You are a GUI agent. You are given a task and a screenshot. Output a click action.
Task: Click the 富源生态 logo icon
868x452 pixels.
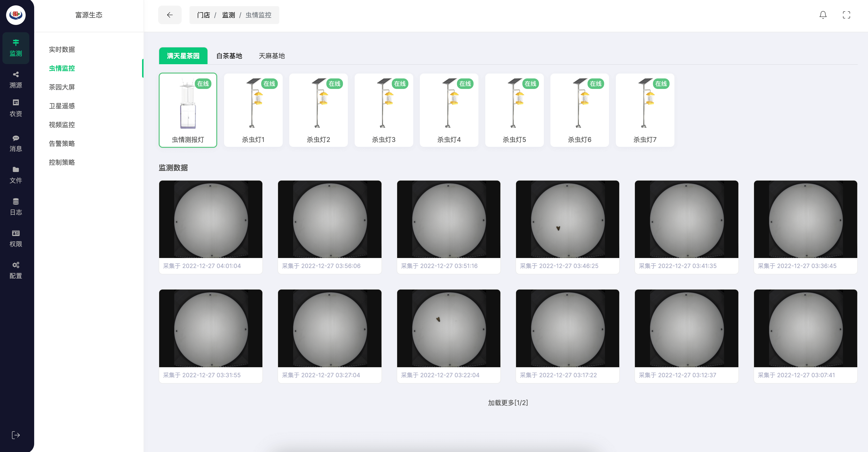(16, 15)
